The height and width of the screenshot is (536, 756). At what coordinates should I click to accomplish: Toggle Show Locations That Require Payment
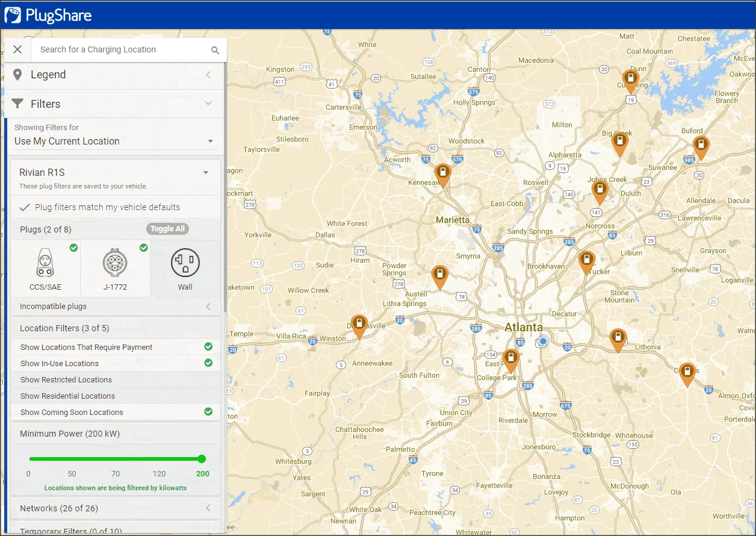(116, 347)
